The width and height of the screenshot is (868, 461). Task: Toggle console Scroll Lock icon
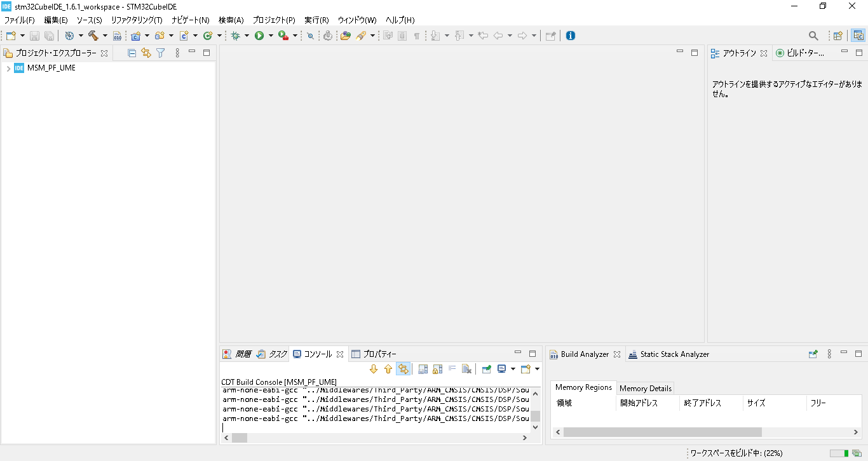pos(437,369)
